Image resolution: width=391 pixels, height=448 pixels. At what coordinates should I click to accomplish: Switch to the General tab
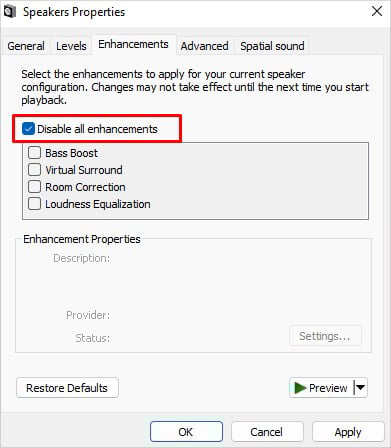click(x=26, y=46)
